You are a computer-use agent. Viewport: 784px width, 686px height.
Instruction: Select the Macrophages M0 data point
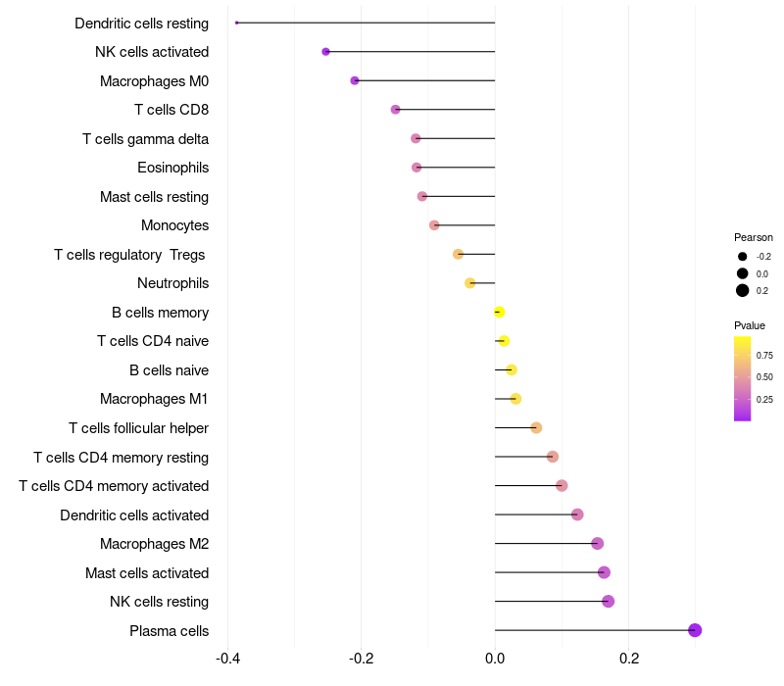point(355,80)
